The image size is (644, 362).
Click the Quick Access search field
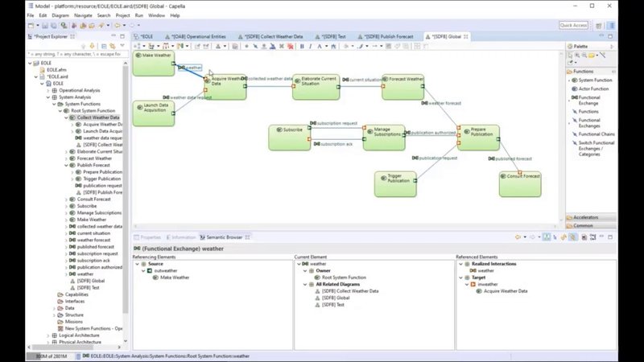point(573,26)
